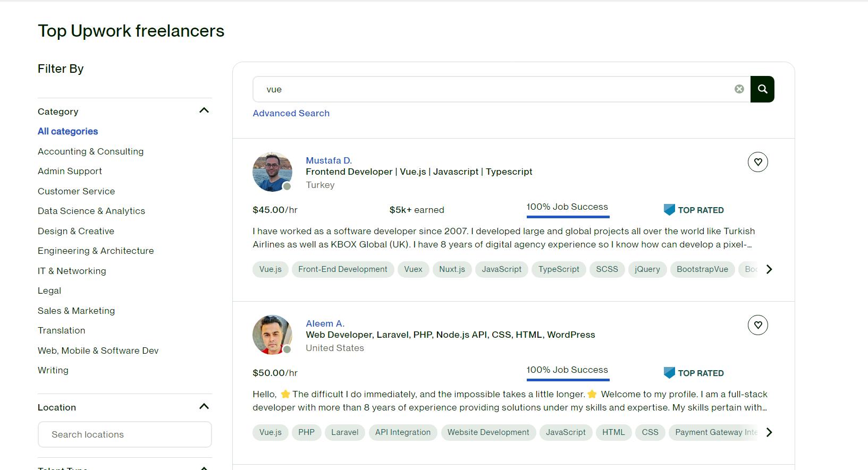Collapse the Category filter section

click(204, 110)
